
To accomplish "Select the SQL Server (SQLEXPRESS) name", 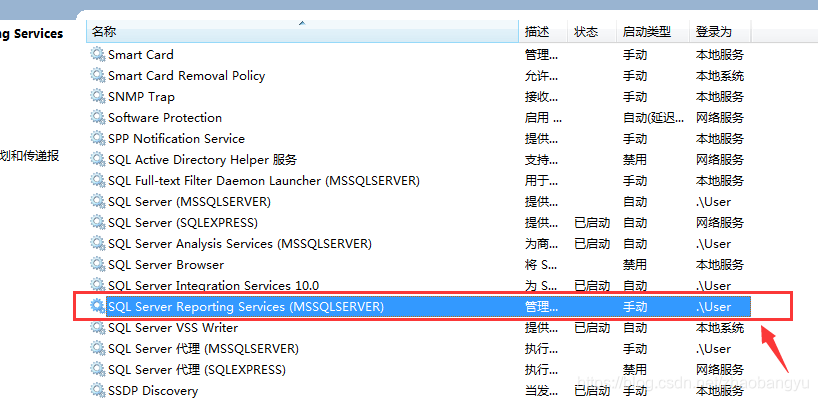I will [183, 223].
